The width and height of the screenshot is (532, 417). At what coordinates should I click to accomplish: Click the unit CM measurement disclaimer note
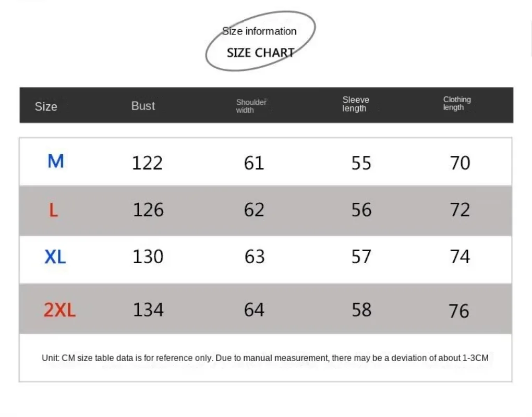pos(265,358)
